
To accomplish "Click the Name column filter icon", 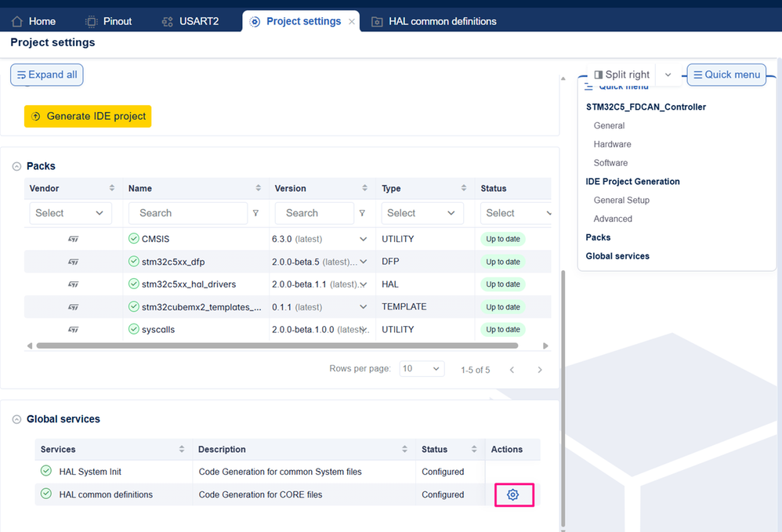I will pyautogui.click(x=256, y=213).
